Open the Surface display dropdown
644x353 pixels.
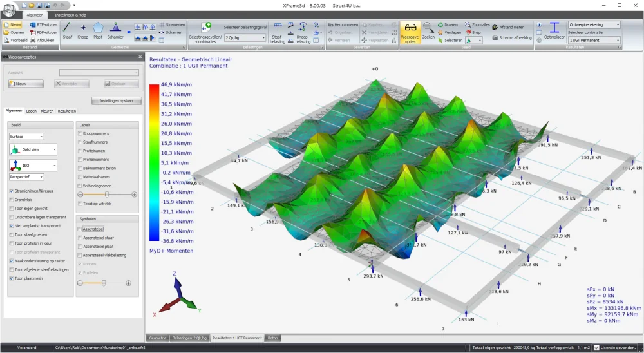pyautogui.click(x=26, y=137)
